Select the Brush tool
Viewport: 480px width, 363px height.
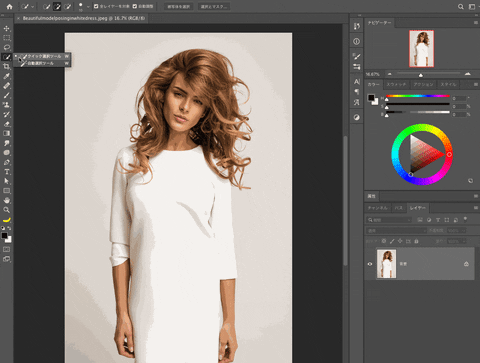pos(7,95)
